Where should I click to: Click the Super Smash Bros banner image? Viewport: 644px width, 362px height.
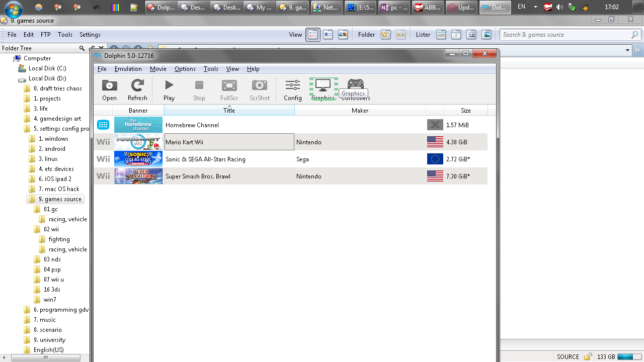[x=138, y=176]
